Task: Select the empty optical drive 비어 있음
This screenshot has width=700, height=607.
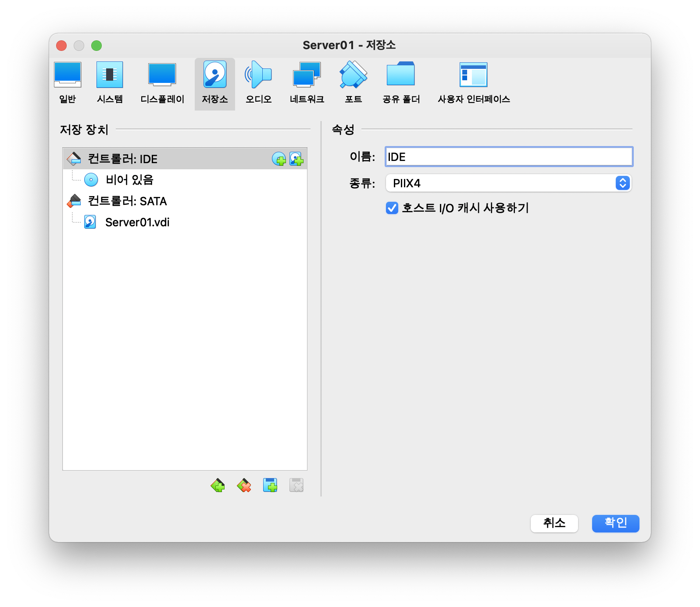Action: tap(185, 180)
